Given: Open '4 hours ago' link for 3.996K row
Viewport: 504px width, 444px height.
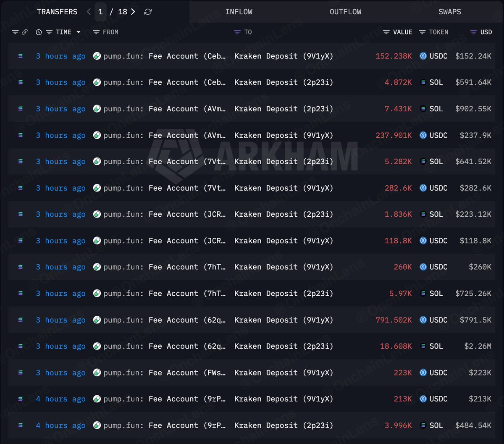Looking at the screenshot, I should point(60,425).
